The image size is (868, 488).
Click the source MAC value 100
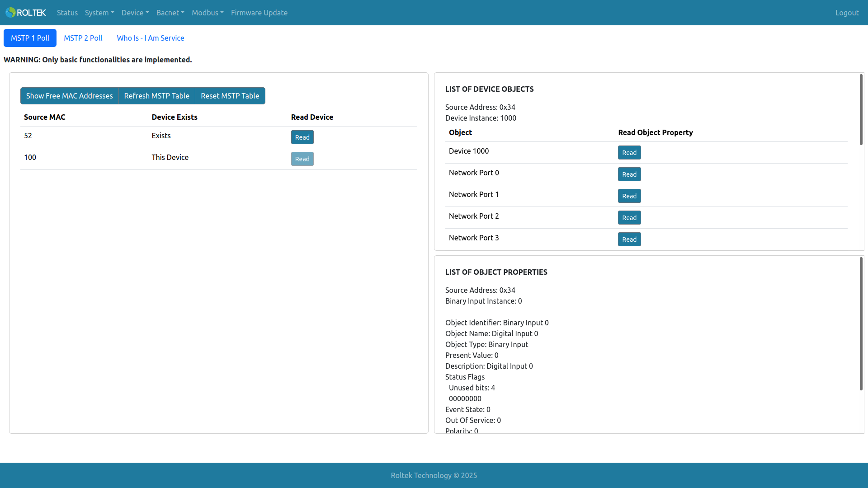click(30, 157)
